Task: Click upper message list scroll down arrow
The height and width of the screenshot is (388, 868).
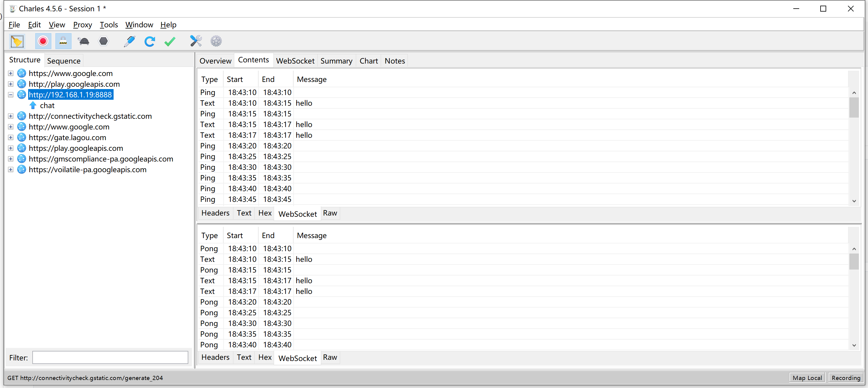Action: pos(854,201)
